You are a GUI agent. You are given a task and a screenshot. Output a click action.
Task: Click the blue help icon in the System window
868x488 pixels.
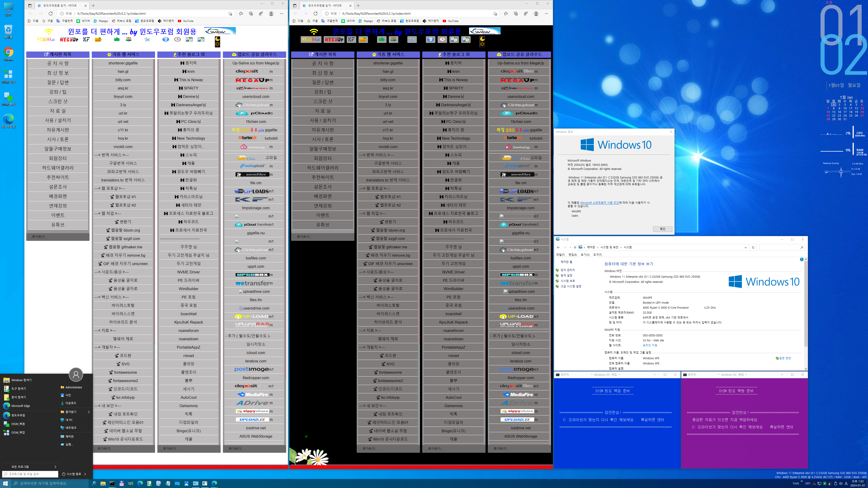pyautogui.click(x=802, y=259)
